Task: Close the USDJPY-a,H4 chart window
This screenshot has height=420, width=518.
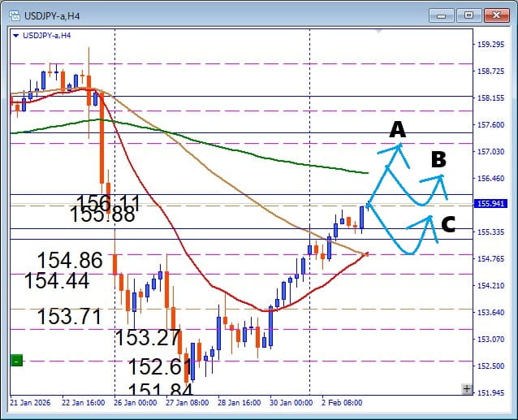Action: point(496,15)
